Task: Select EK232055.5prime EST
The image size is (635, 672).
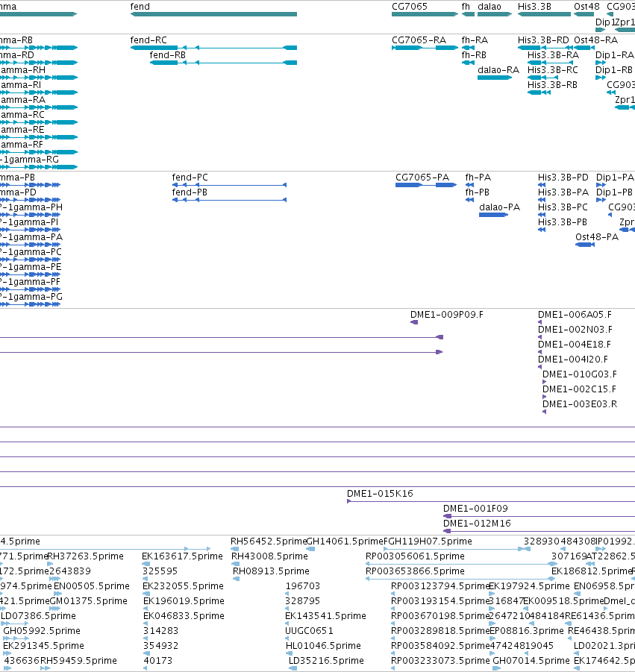Action: click(x=146, y=594)
